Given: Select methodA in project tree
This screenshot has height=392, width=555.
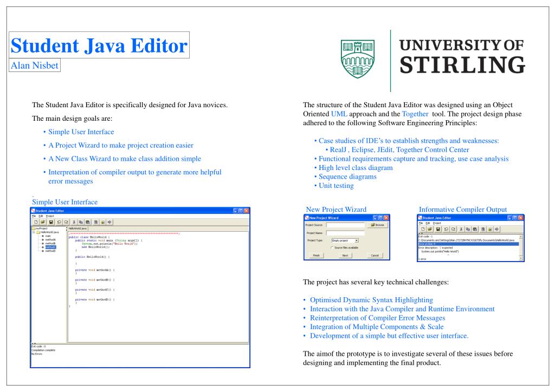Looking at the screenshot, I should [x=50, y=240].
